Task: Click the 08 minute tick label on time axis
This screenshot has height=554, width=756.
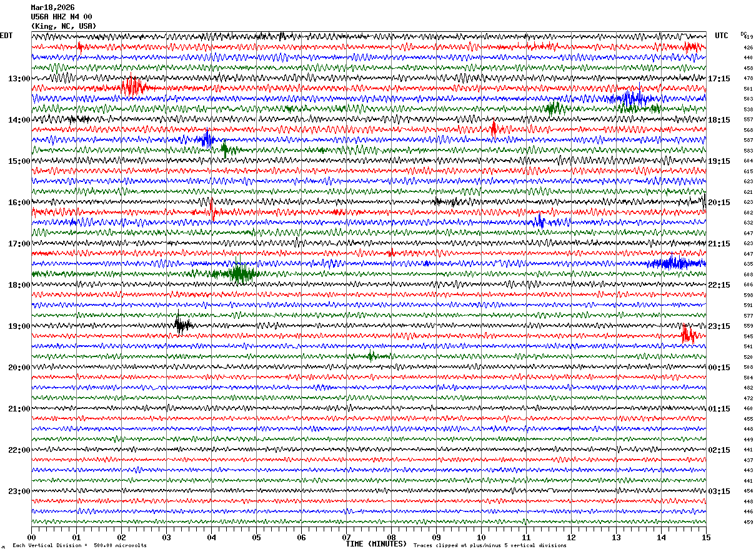Action: [x=391, y=537]
